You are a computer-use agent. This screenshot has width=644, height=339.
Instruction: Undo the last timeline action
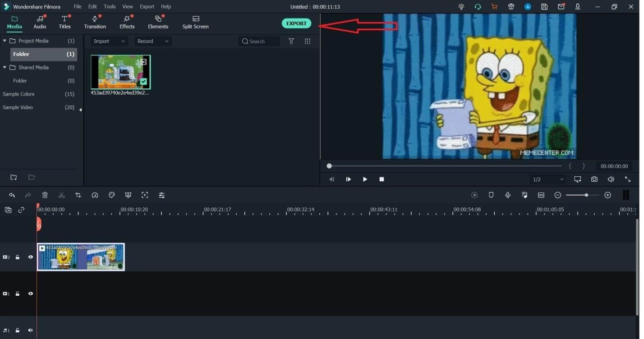[12, 195]
